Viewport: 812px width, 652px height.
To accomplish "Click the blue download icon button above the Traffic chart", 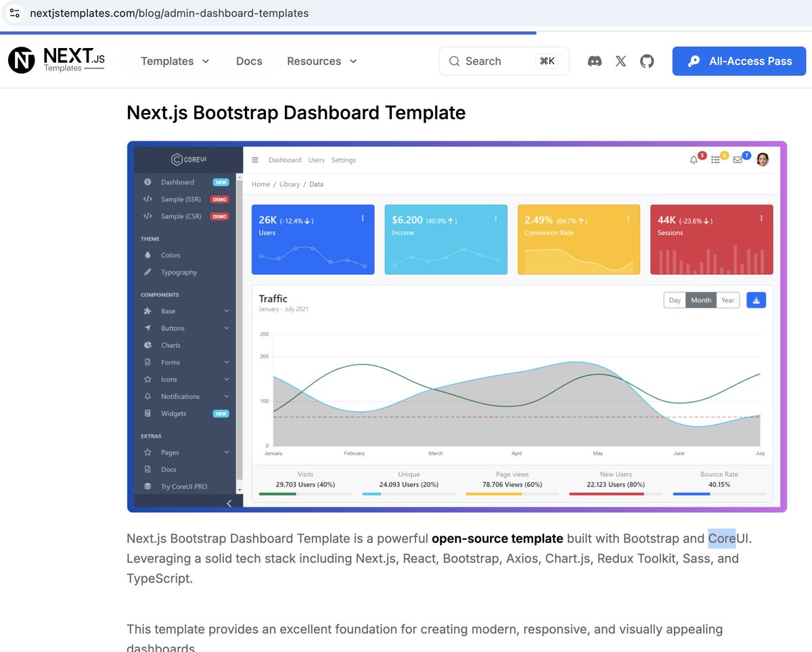I will tap(757, 300).
